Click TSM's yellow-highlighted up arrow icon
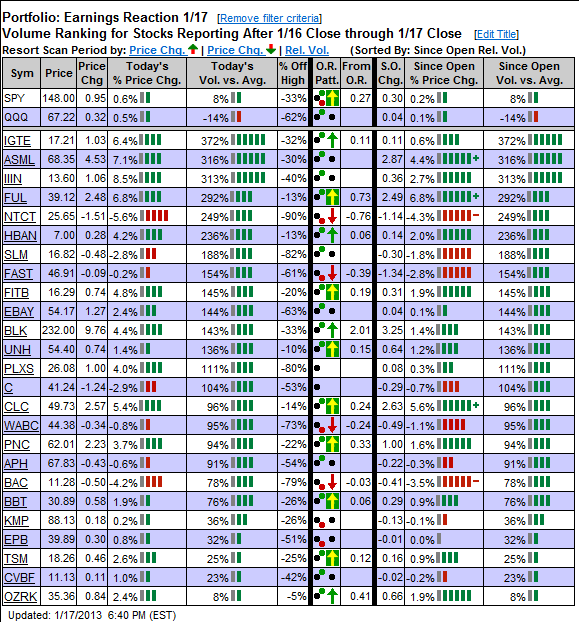 click(x=332, y=559)
